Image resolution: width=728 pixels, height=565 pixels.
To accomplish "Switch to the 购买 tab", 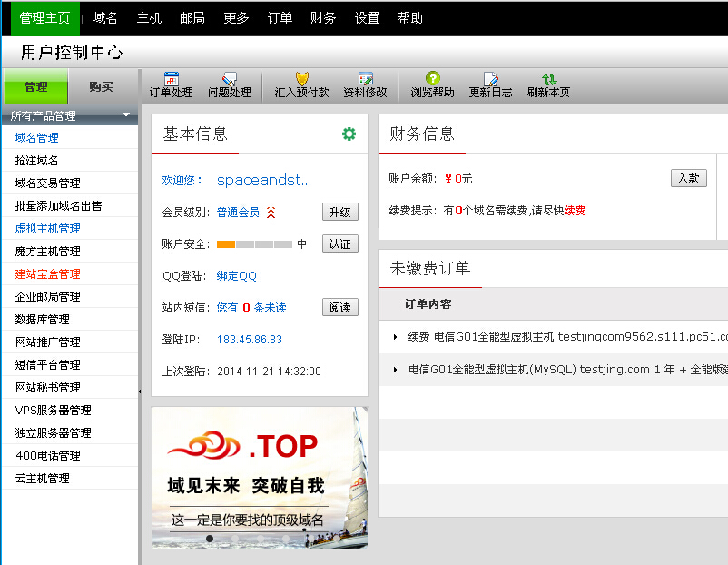I will point(101,87).
